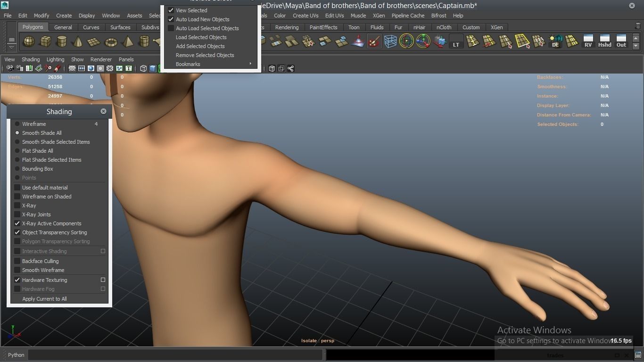This screenshot has height=362, width=644.
Task: Create a polygon torus from the shelf
Action: click(111, 42)
